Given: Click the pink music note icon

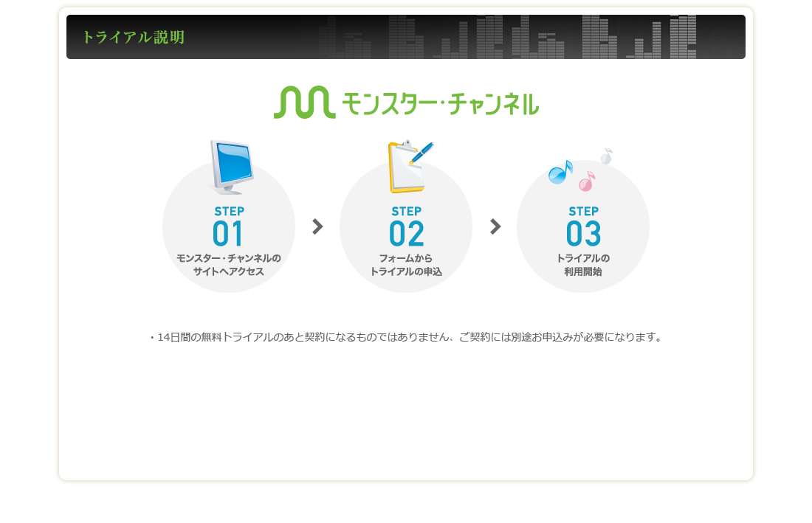Looking at the screenshot, I should coord(587,181).
